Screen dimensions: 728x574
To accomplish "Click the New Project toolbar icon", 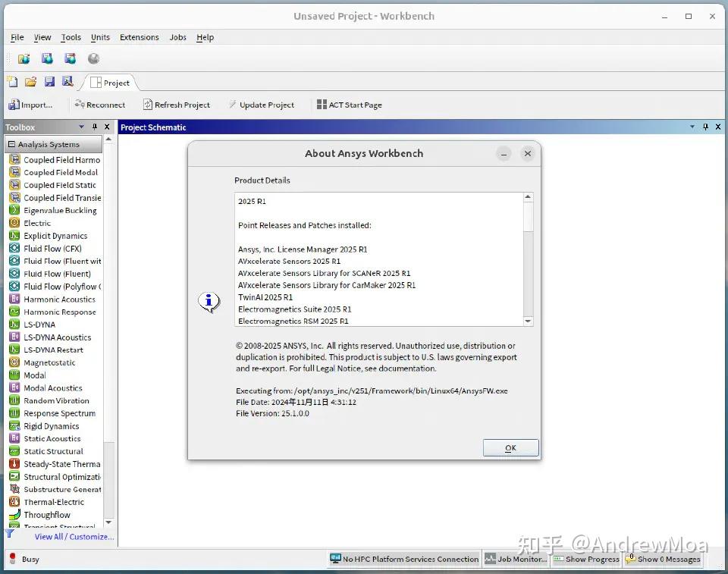I will pos(12,81).
